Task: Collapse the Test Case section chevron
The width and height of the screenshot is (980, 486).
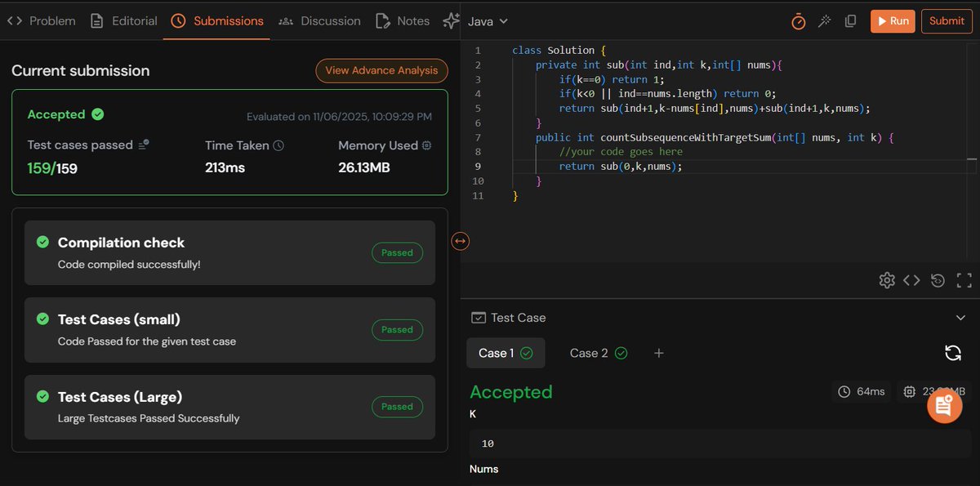Action: tap(960, 317)
